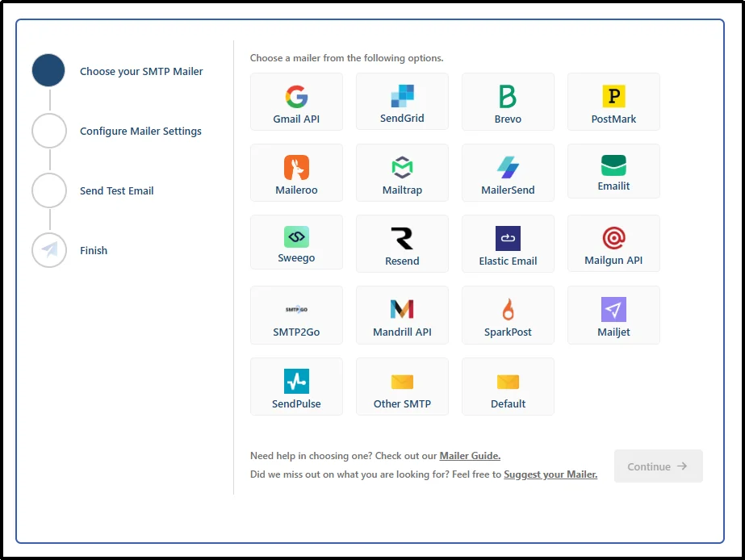Select the Mailgun API target icon
This screenshot has height=560, width=745.
click(613, 238)
